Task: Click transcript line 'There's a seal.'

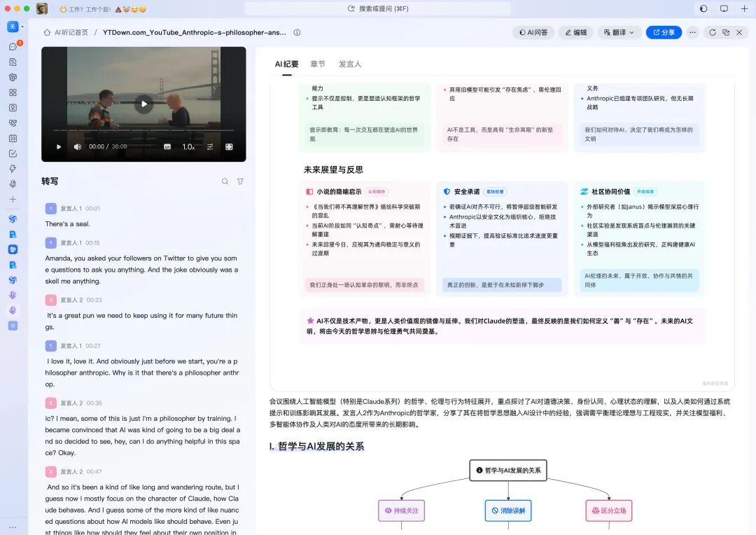Action: pos(67,224)
